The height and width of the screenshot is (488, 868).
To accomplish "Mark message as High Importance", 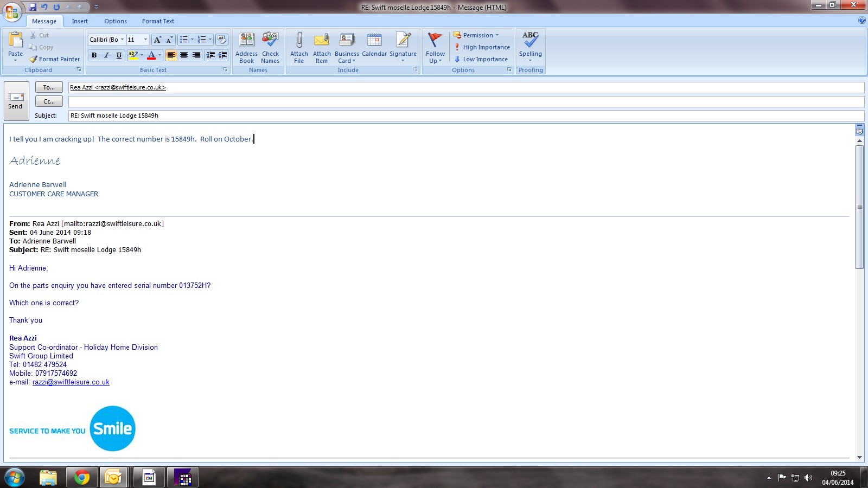I will [482, 47].
